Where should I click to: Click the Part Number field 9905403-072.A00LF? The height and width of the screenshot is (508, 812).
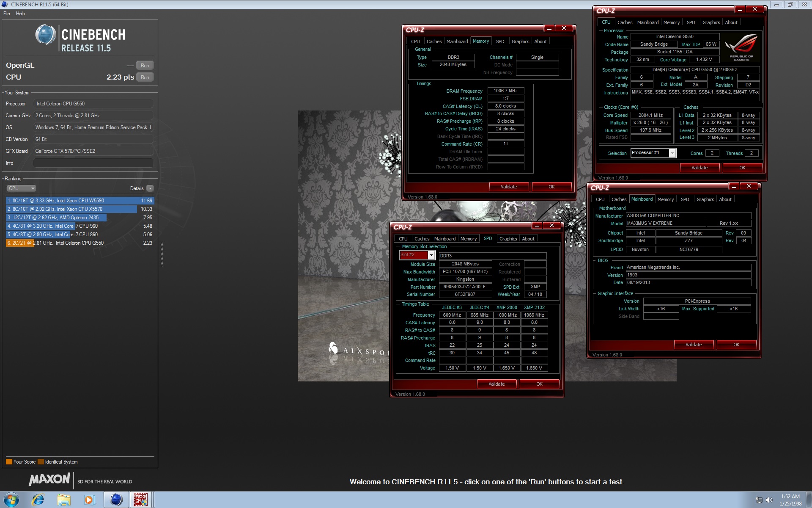(465, 287)
